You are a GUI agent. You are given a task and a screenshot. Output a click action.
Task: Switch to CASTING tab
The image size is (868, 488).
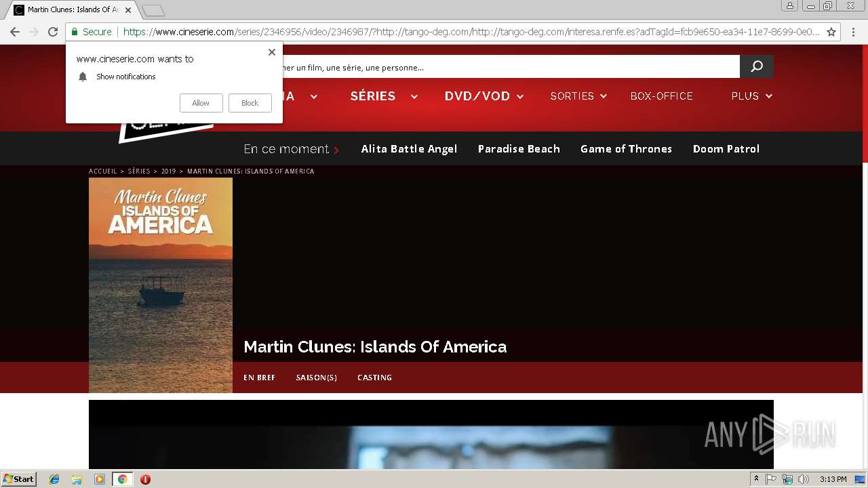pos(374,378)
